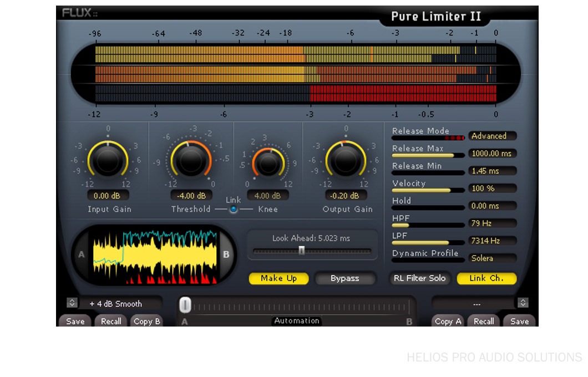Open the Release Mode Advanced selector

pos(492,136)
